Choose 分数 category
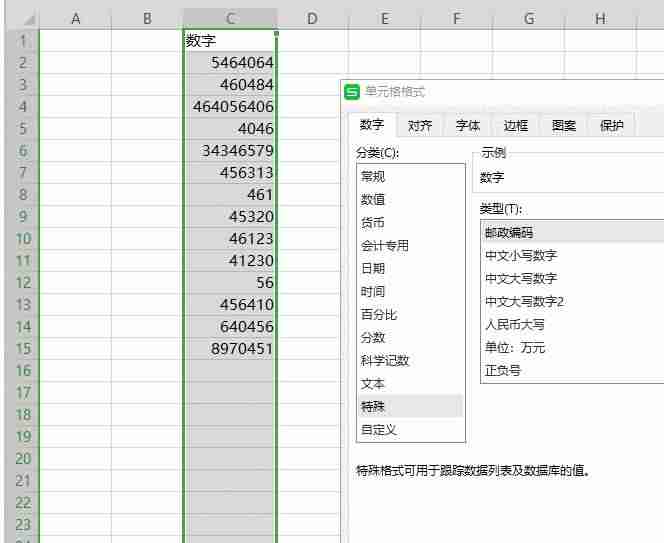The height and width of the screenshot is (543, 664). click(x=410, y=337)
